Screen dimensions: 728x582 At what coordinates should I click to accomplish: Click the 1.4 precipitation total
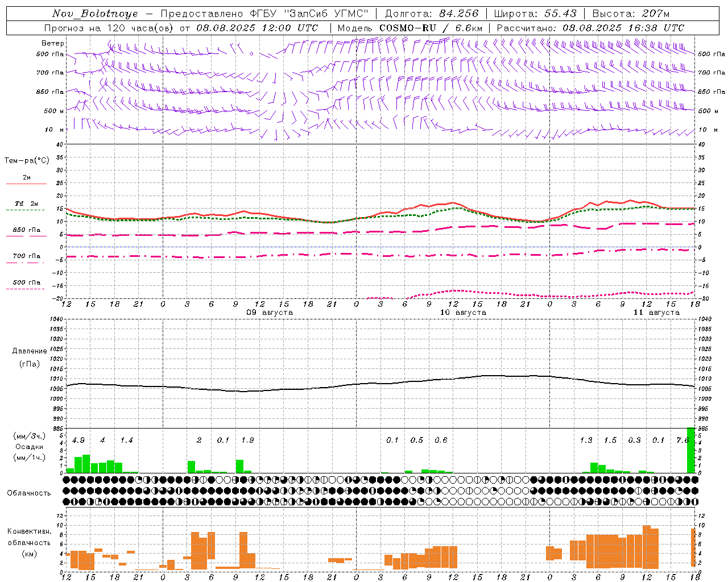click(x=126, y=440)
